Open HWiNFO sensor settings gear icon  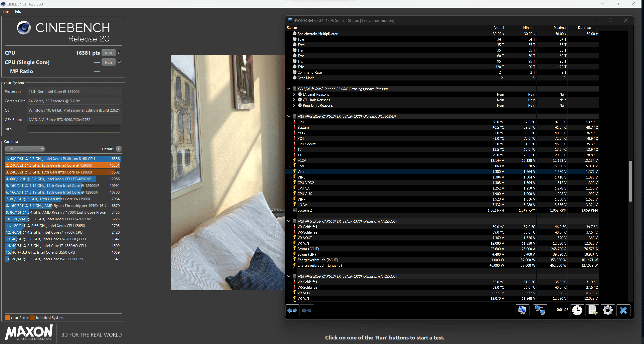click(x=608, y=310)
